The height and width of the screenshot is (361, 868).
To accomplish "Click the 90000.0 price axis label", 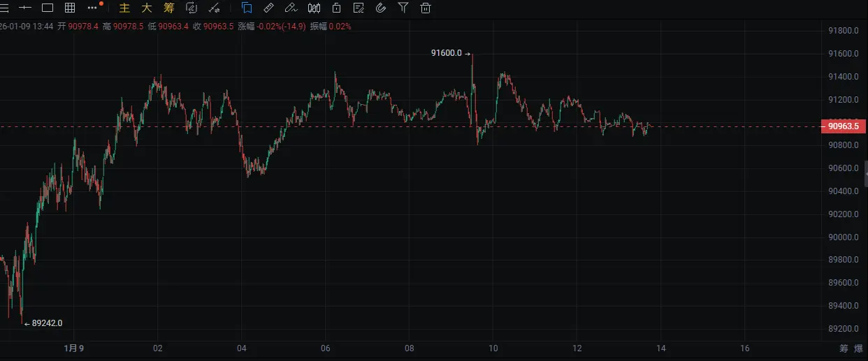I will click(843, 237).
